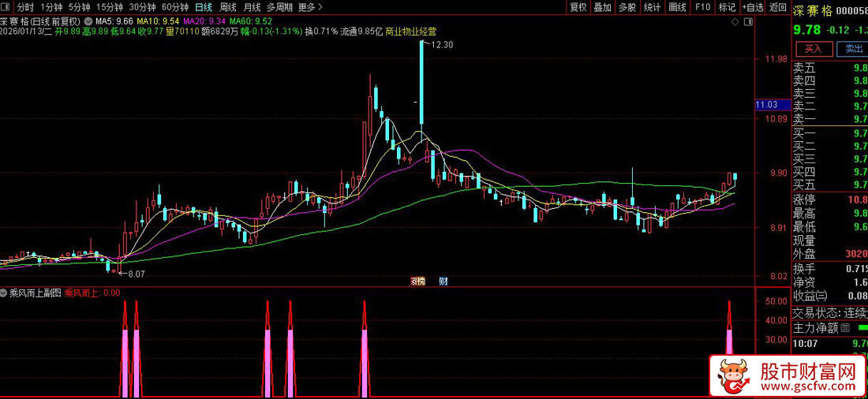Click the 叠加 overlay button

pos(602,7)
